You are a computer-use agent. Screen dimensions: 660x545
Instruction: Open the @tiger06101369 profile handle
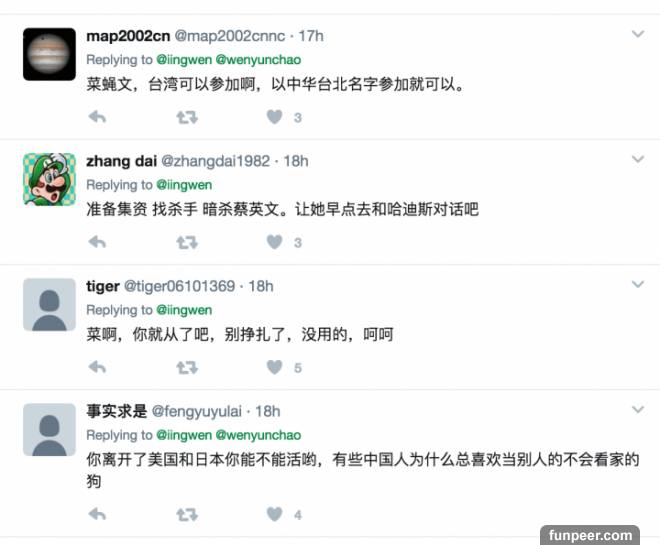coord(179,286)
